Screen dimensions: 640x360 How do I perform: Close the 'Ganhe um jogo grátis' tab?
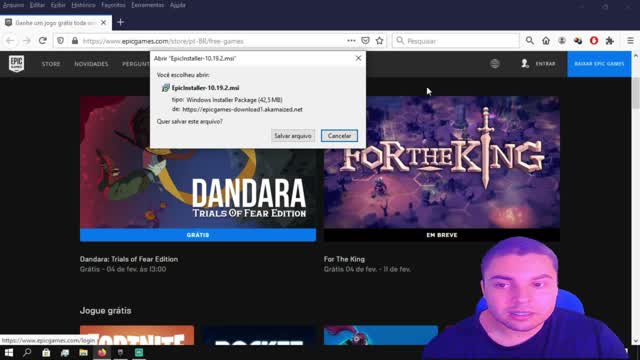coord(103,23)
